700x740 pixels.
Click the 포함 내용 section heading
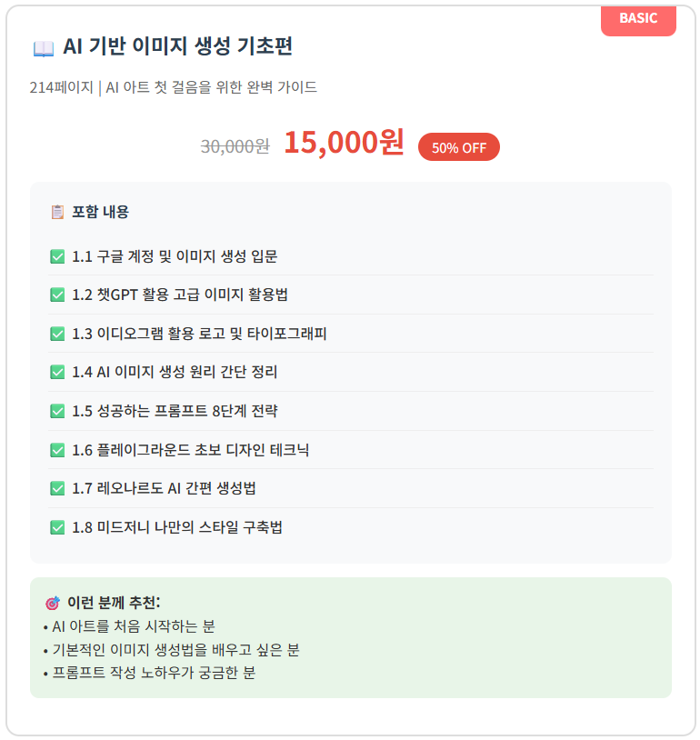point(100,212)
